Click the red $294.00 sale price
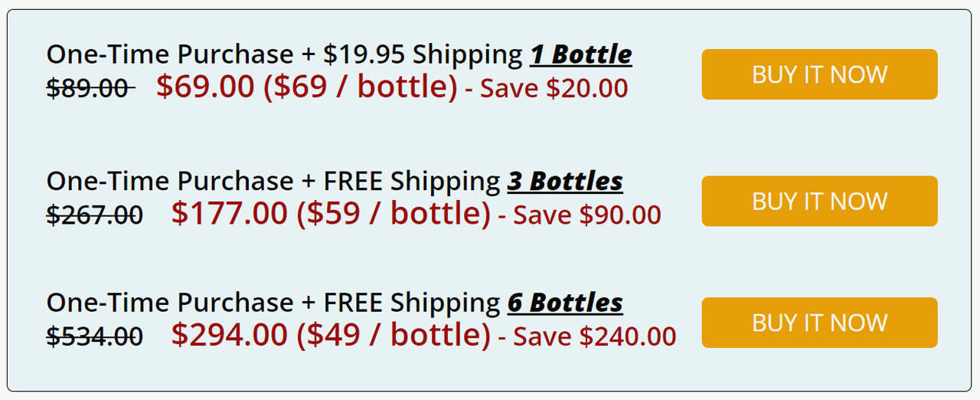This screenshot has width=980, height=400. pos(229,335)
